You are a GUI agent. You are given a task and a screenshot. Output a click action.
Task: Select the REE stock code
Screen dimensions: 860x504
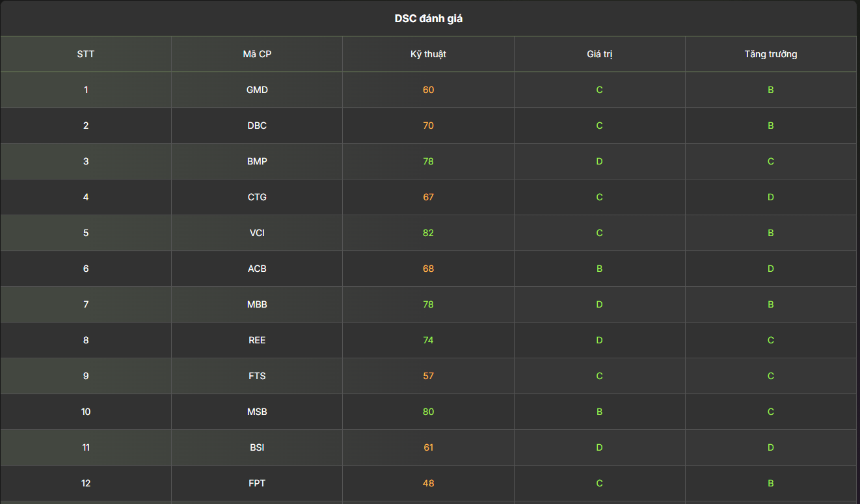[257, 340]
